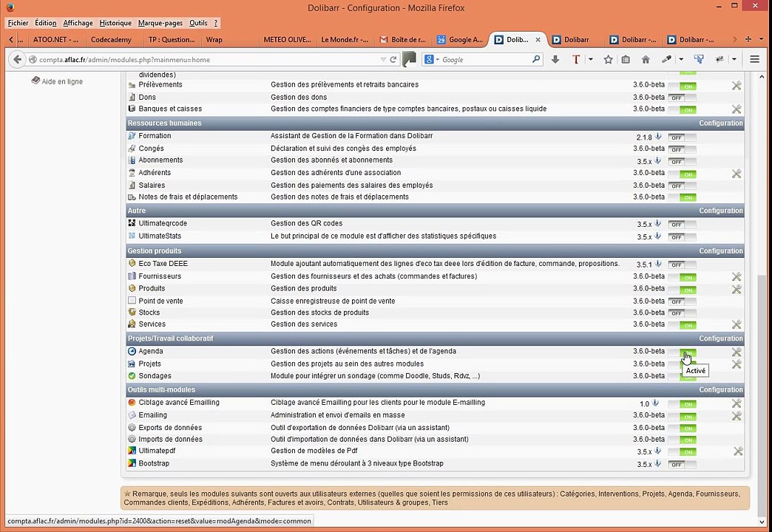Open the Édition menu

pyautogui.click(x=45, y=23)
